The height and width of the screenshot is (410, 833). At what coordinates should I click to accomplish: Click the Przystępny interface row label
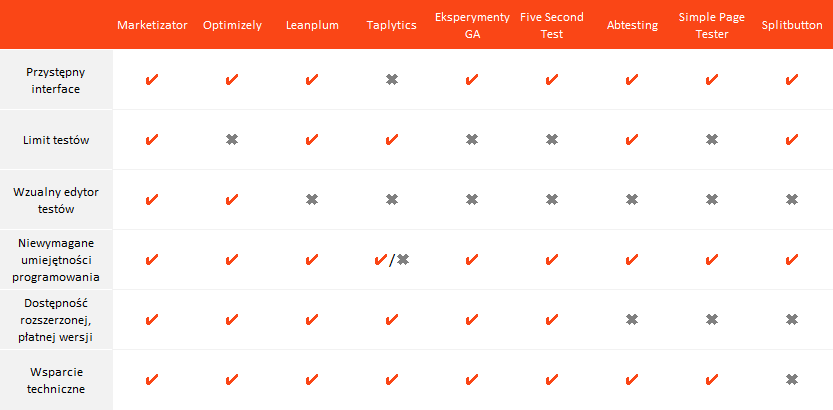point(56,80)
